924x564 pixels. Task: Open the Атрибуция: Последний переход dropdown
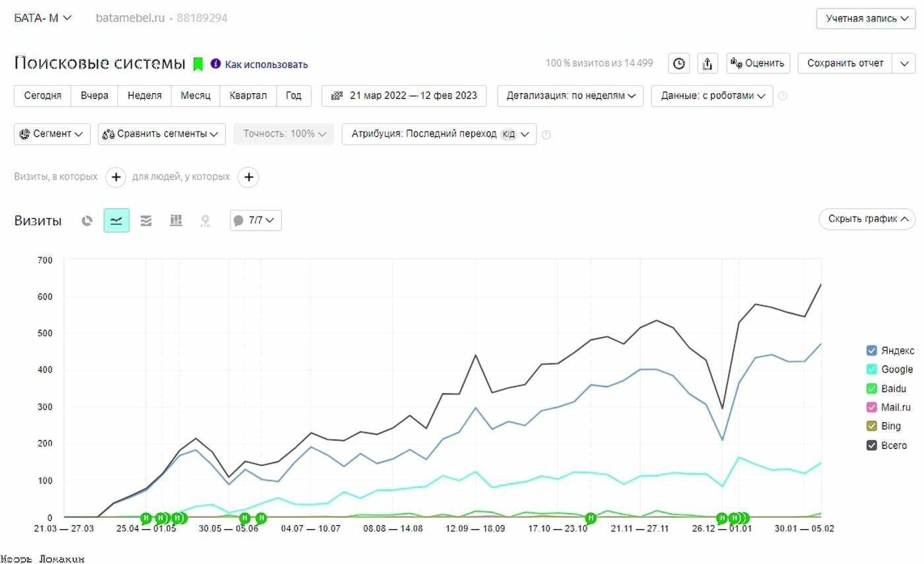(x=439, y=134)
